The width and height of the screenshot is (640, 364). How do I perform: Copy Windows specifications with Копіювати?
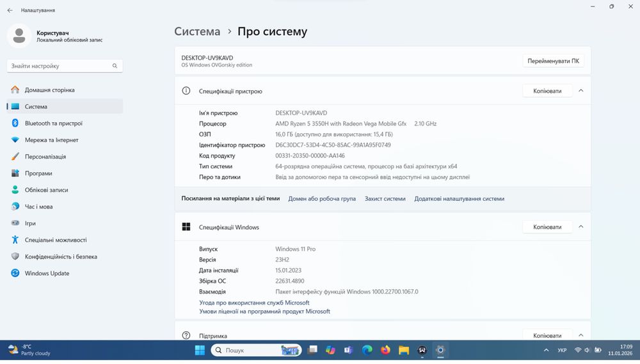tap(547, 227)
